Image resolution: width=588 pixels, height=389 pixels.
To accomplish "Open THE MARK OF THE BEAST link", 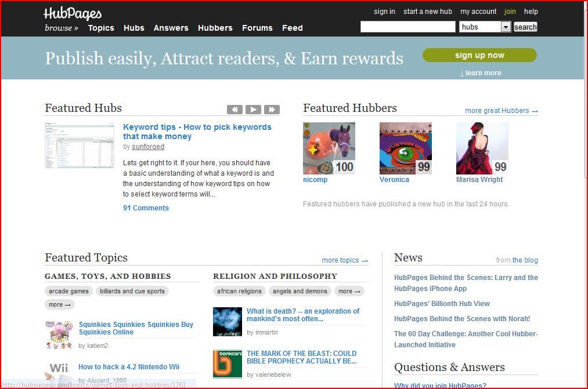I will coord(301,357).
